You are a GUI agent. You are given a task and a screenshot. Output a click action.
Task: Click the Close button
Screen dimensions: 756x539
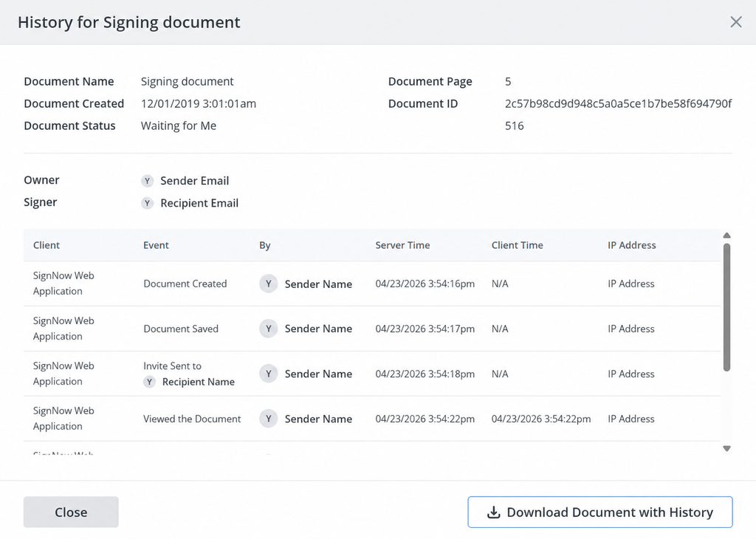pos(71,512)
